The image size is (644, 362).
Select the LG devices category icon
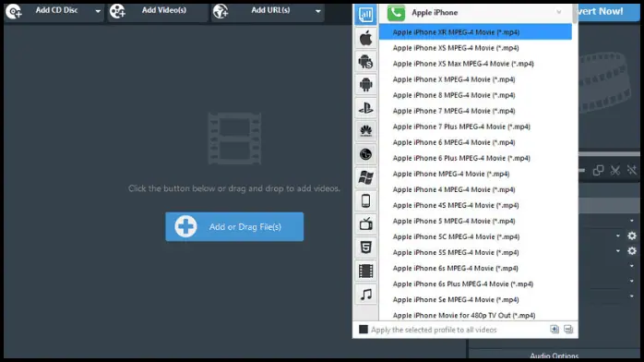tap(365, 154)
